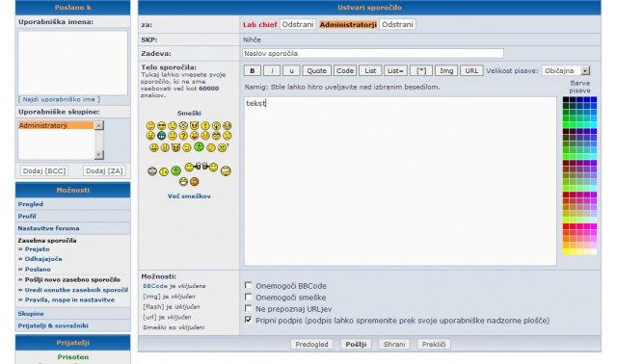The image size is (617, 364).
Task: Insert the cool sunglasses smiley
Action: [x=161, y=125]
